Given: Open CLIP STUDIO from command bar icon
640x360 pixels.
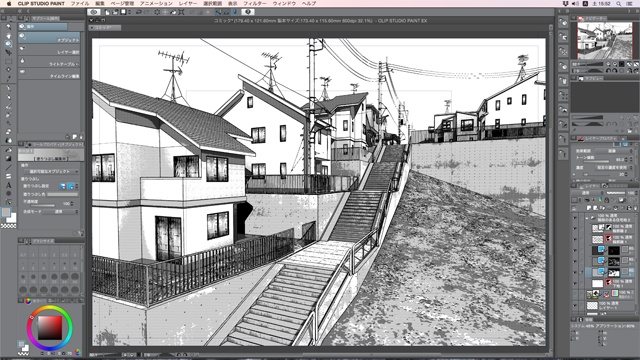Looking at the screenshot, I should pyautogui.click(x=94, y=12).
